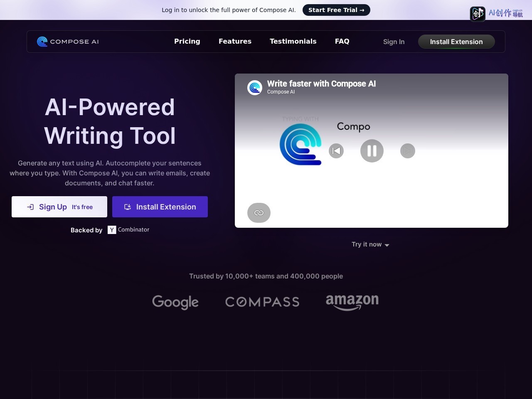Click the Sign Up It's free button
The width and height of the screenshot is (532, 399).
click(59, 207)
